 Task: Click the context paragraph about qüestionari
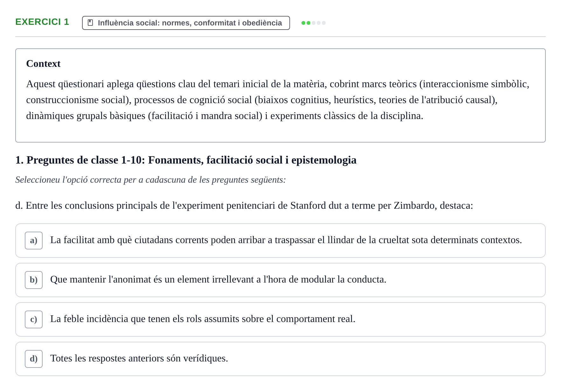[x=278, y=100]
